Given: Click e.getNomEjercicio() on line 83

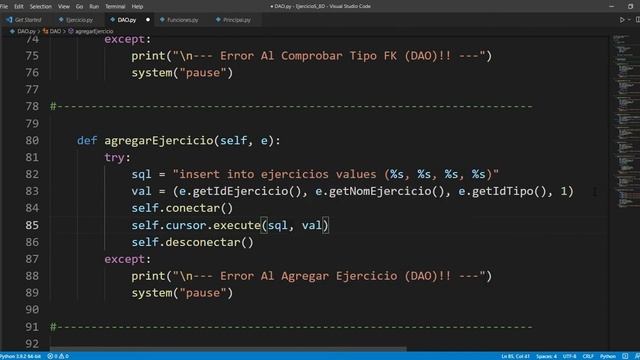Looking at the screenshot, I should click(x=380, y=191).
